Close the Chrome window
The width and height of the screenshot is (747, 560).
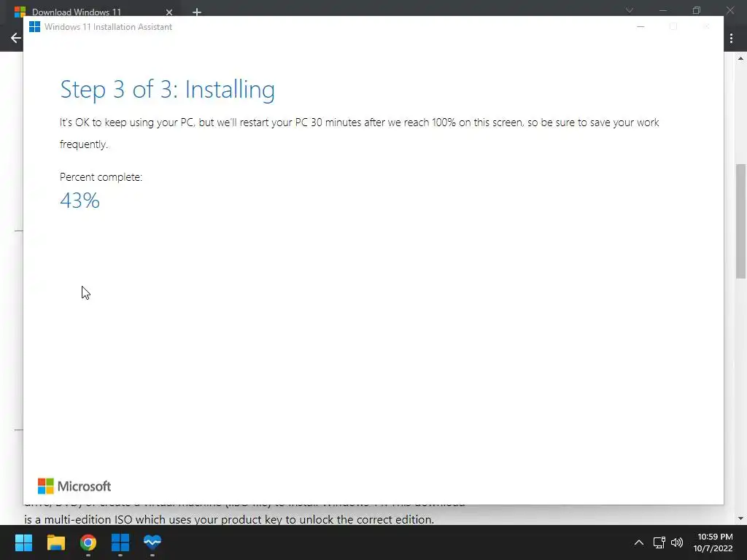[x=729, y=10]
